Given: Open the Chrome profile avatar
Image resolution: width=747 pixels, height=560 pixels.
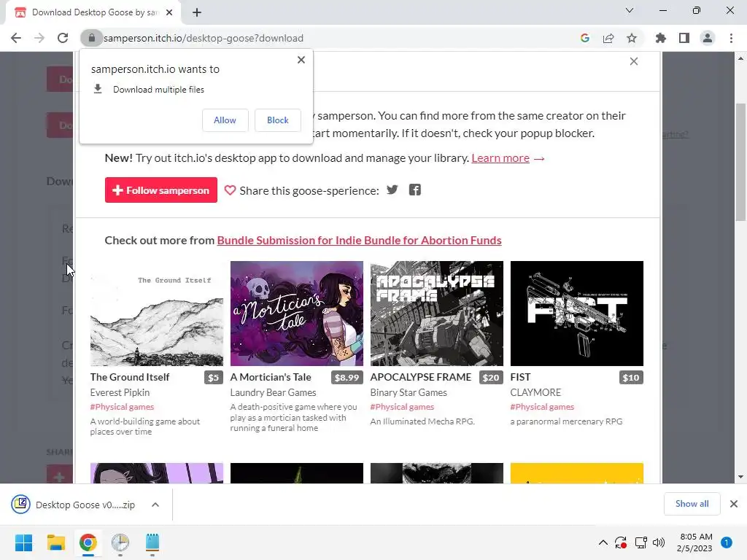Looking at the screenshot, I should click(x=708, y=38).
